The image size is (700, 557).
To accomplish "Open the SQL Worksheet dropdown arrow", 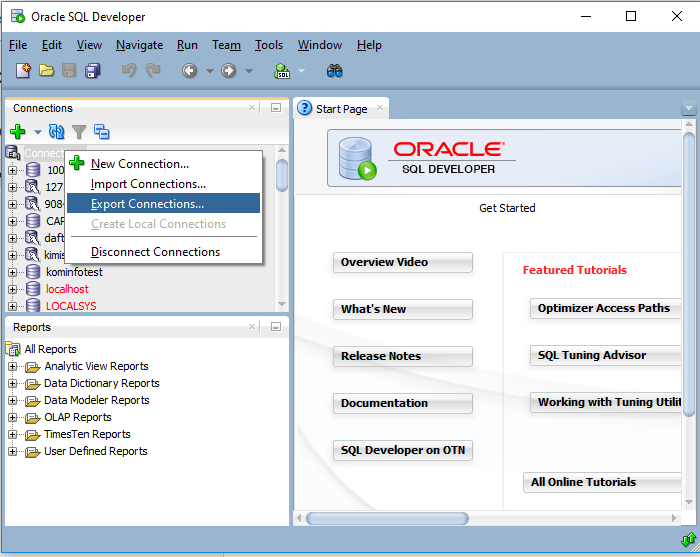I will [301, 71].
